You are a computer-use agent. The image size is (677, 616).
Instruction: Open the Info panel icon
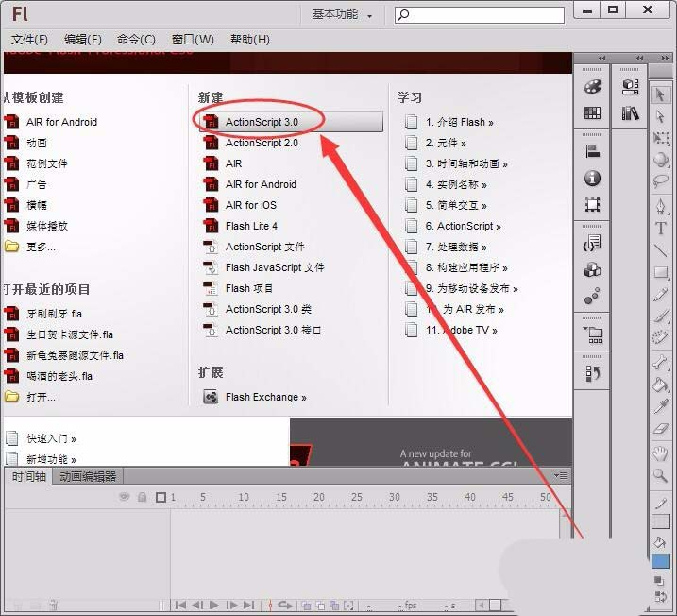coord(592,178)
